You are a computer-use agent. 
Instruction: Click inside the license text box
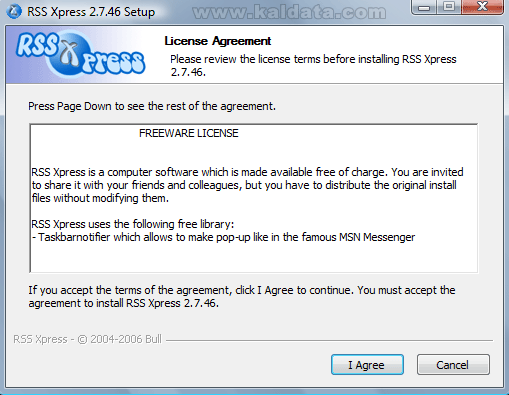(254, 198)
